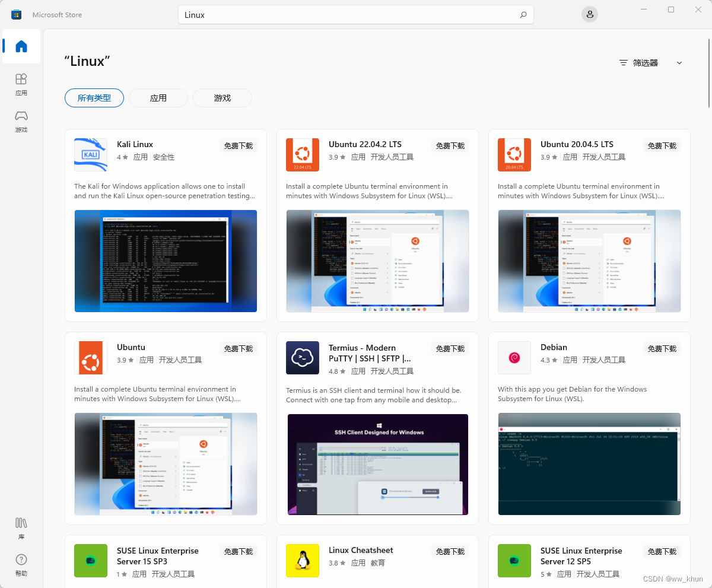
Task: Open the Home page icon in sidebar
Action: [21, 46]
